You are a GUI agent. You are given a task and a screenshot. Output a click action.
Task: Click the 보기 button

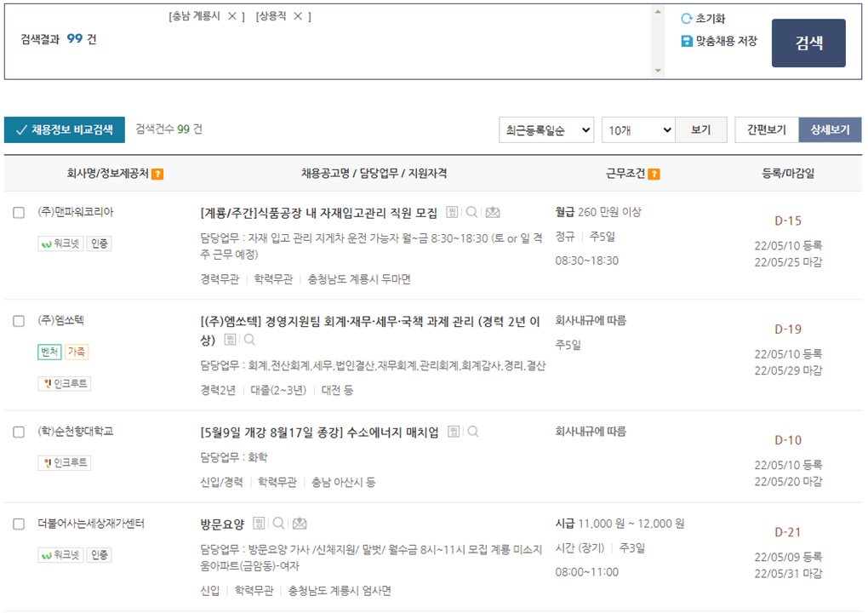tap(701, 130)
